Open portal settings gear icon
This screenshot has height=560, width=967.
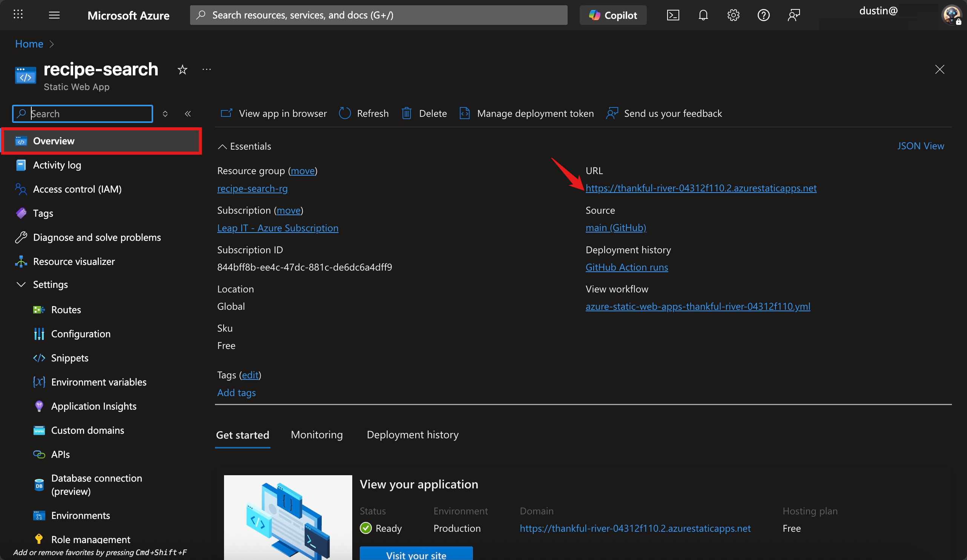coord(733,15)
